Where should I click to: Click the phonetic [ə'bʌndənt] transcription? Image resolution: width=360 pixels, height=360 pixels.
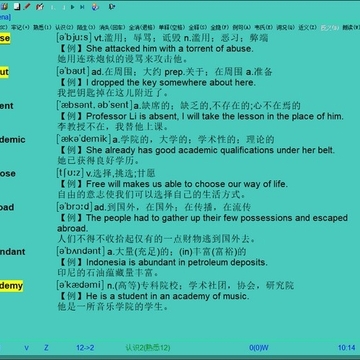point(80,251)
